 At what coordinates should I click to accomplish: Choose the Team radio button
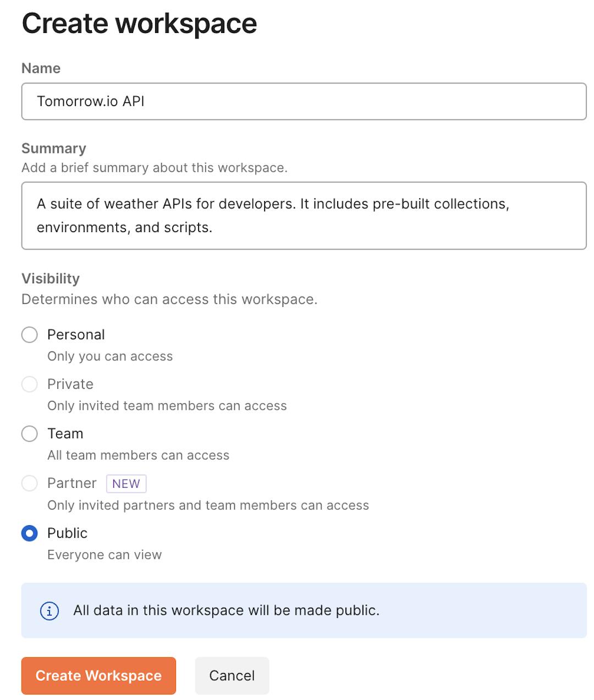(30, 434)
